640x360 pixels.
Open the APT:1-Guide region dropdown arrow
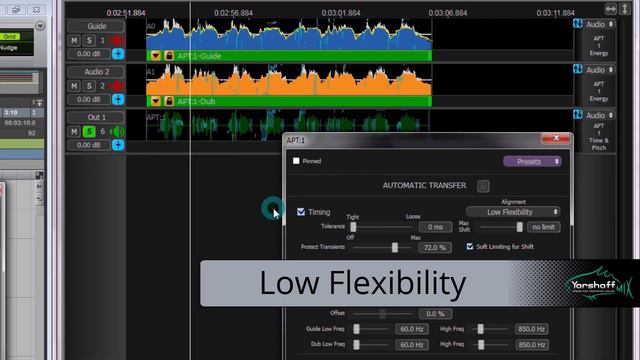[156, 56]
